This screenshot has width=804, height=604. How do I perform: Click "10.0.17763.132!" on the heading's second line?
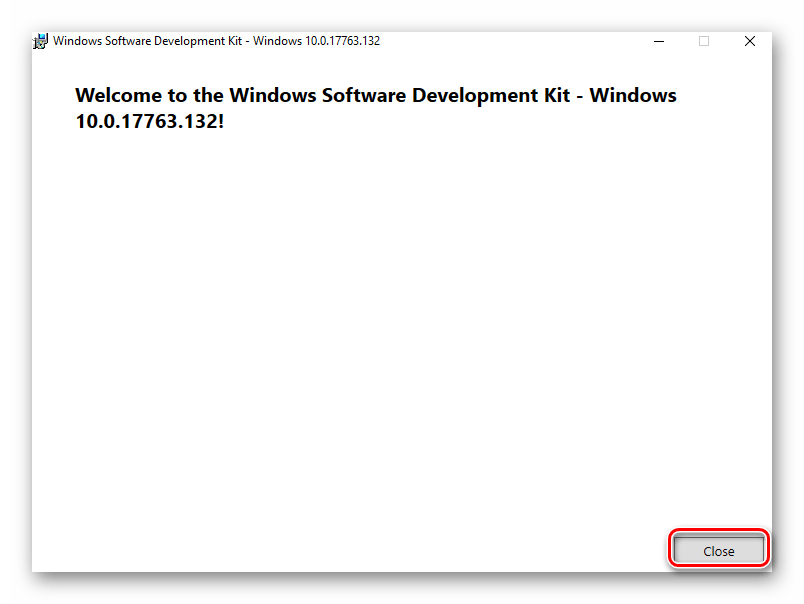coord(150,123)
